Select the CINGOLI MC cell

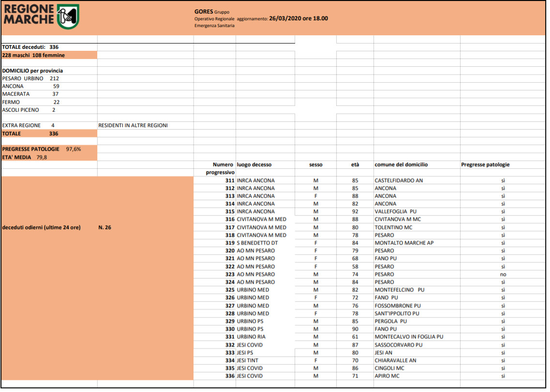pyautogui.click(x=389, y=368)
